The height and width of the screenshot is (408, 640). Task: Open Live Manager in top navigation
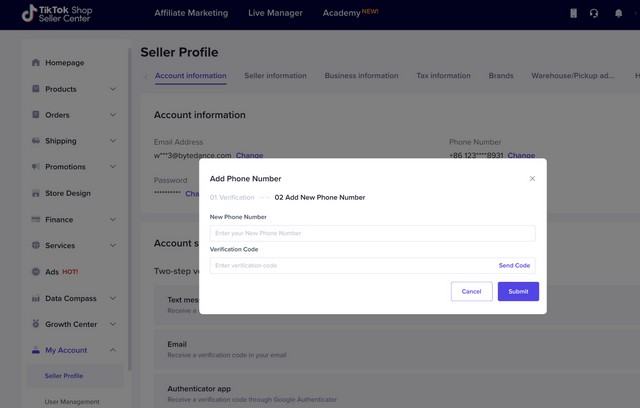point(275,13)
